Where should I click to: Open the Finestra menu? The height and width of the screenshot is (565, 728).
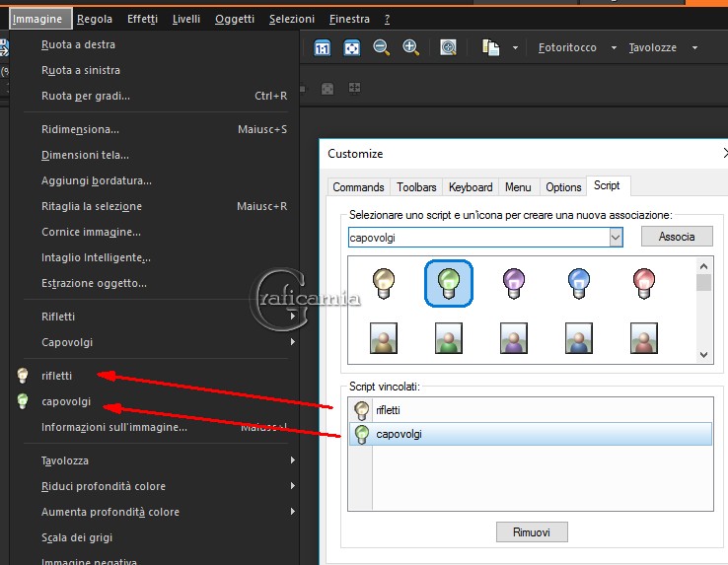click(x=349, y=19)
